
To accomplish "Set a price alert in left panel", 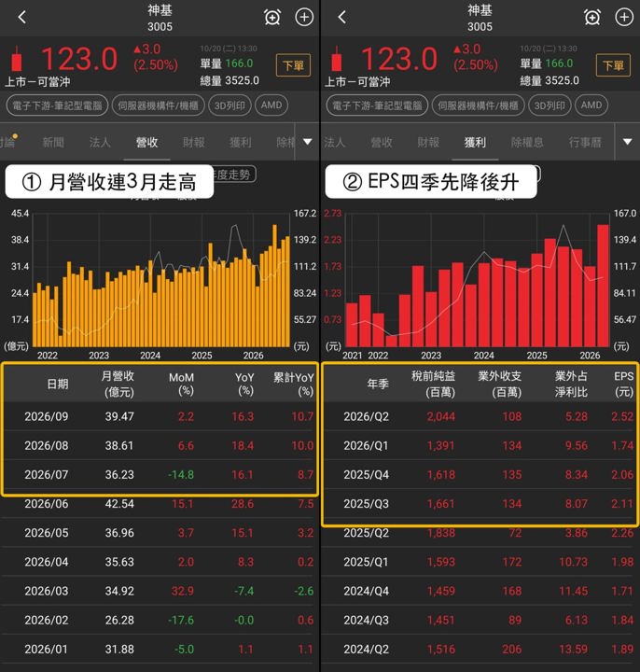I will tap(272, 17).
